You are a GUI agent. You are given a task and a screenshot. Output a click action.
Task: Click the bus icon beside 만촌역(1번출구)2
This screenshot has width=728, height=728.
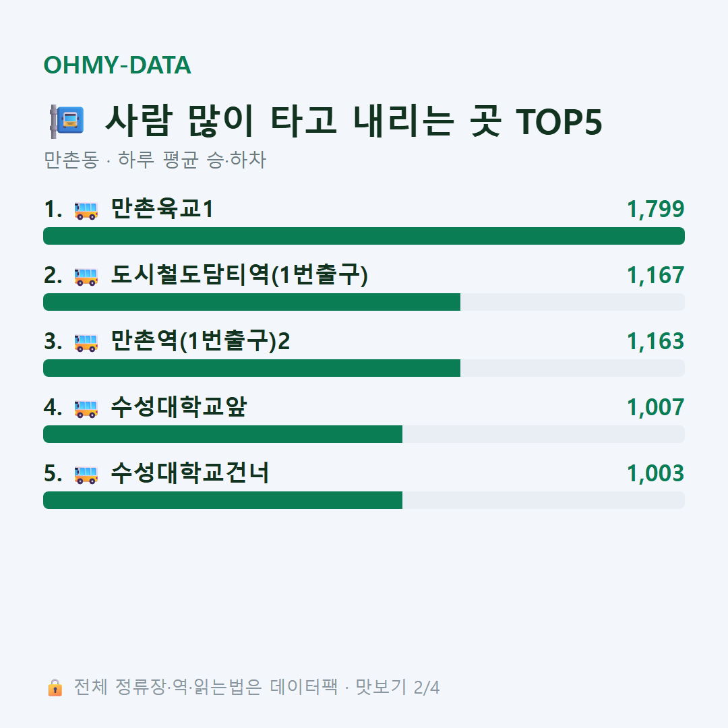tap(86, 342)
